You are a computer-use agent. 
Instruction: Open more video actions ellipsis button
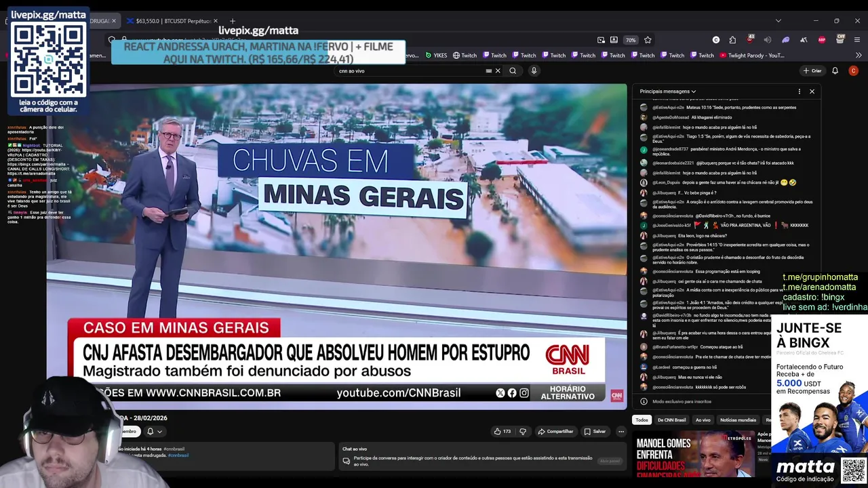click(620, 431)
